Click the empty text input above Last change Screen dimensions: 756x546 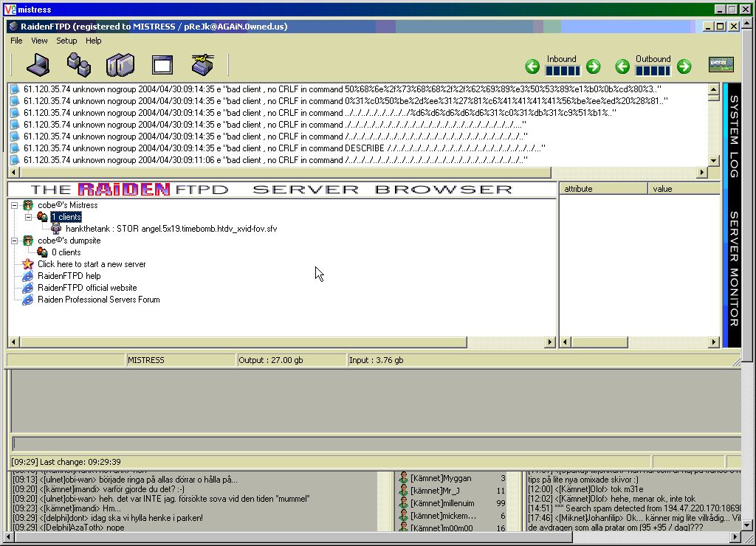(376, 444)
